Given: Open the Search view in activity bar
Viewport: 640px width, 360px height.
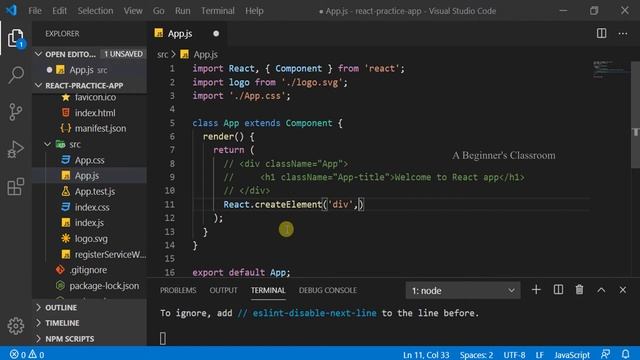Looking at the screenshot, I should click(x=16, y=75).
